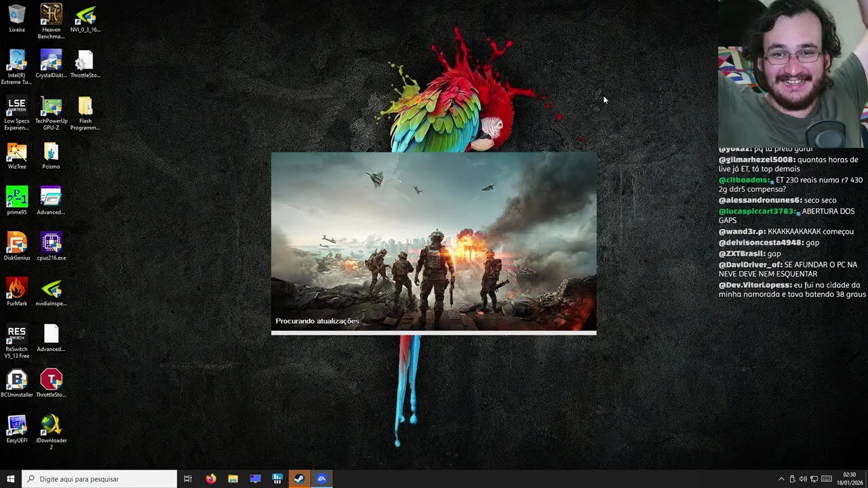
Task: Click the USB safely remove tray icon
Action: tap(793, 479)
